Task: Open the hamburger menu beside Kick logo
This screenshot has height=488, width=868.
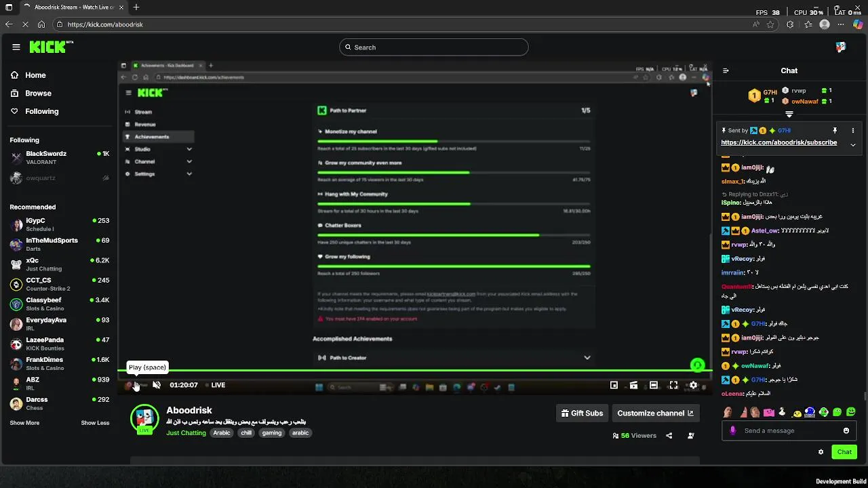Action: pyautogui.click(x=16, y=47)
